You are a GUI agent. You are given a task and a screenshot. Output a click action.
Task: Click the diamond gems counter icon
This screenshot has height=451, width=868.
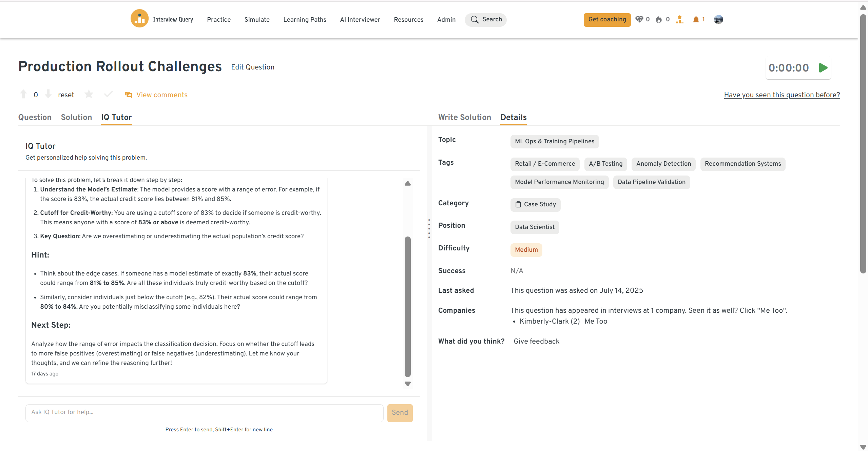point(639,20)
